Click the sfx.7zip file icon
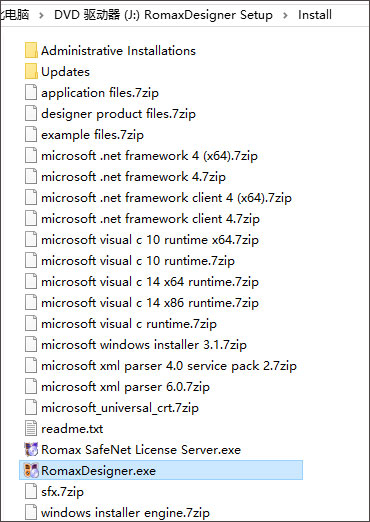The height and width of the screenshot is (522, 370). 31,491
